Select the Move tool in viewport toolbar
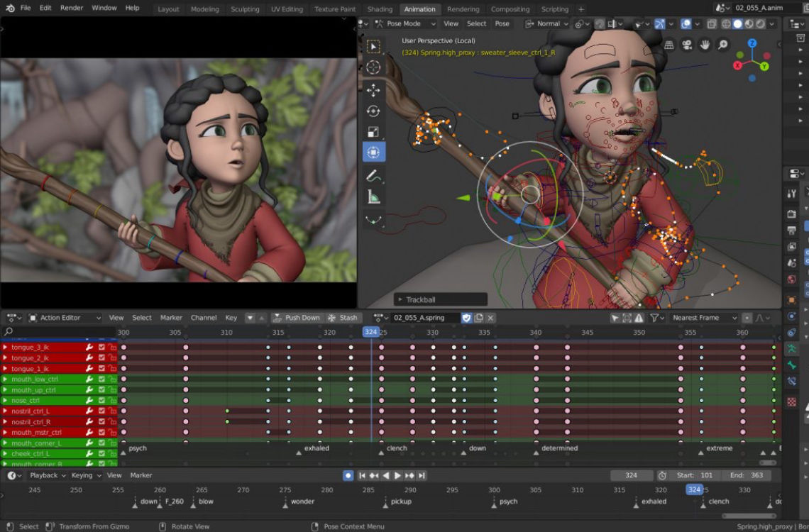This screenshot has width=809, height=532. tap(374, 90)
